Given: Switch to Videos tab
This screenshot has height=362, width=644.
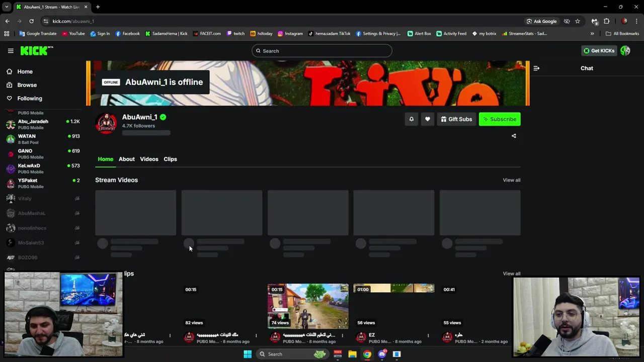Looking at the screenshot, I should pos(149,159).
